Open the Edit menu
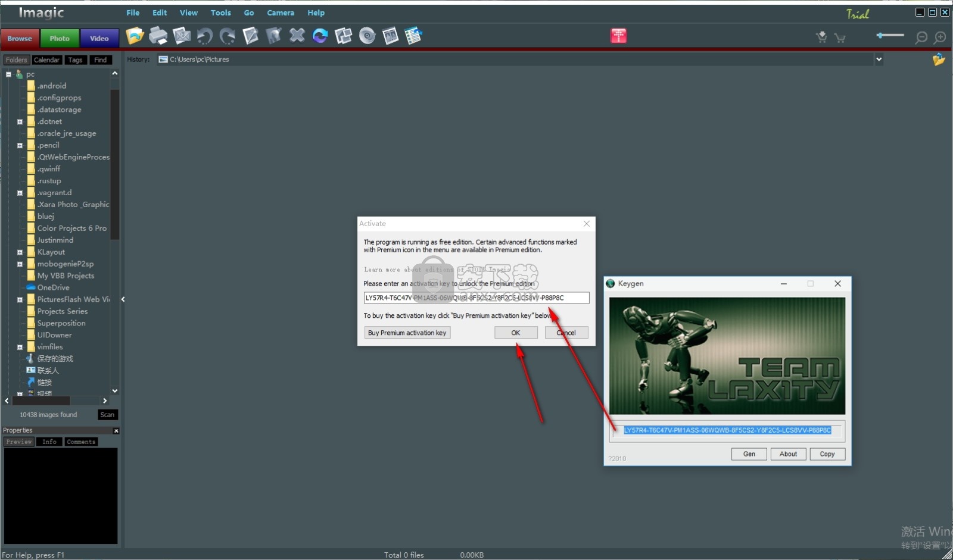This screenshot has height=560, width=953. [160, 12]
